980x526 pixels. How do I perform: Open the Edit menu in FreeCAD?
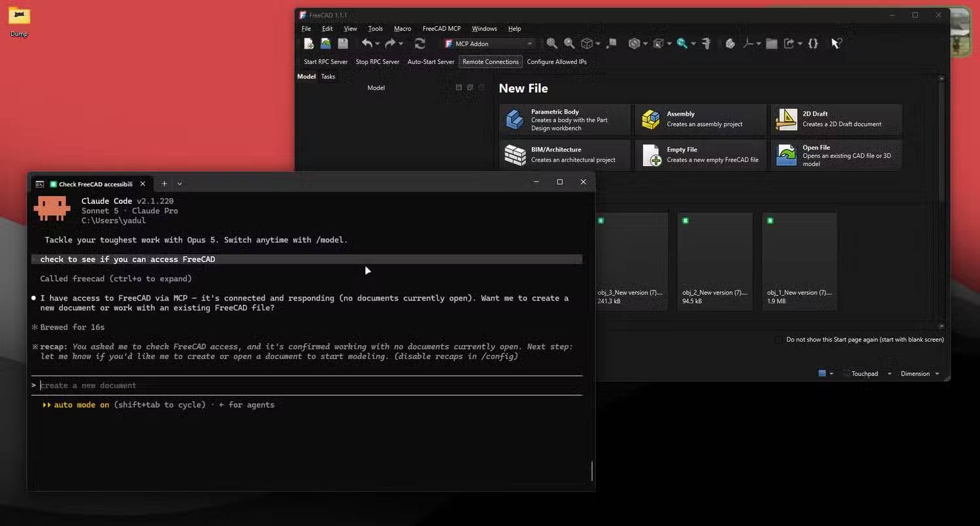pos(327,29)
